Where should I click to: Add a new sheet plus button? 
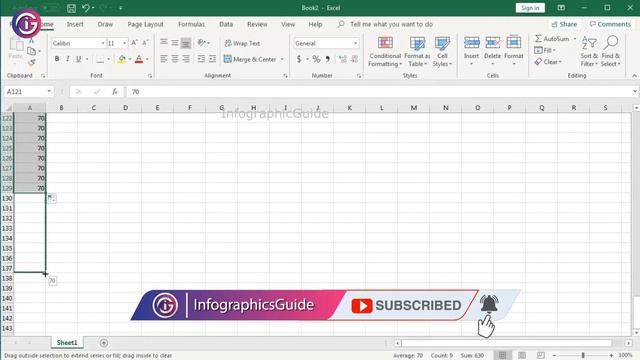click(104, 343)
